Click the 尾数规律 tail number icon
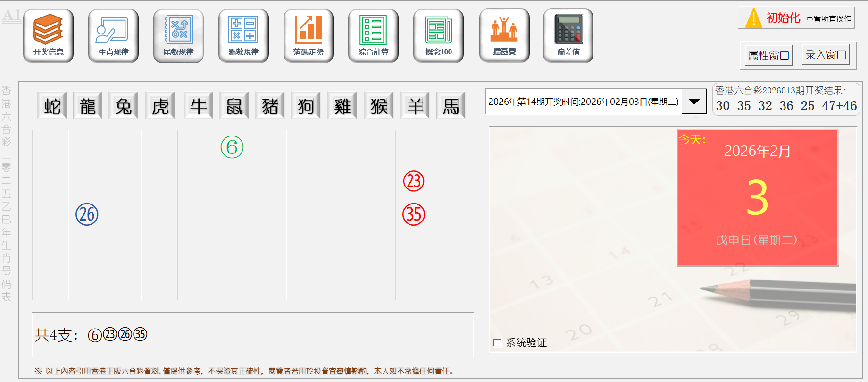Viewport: 868px width, 382px height. (178, 36)
